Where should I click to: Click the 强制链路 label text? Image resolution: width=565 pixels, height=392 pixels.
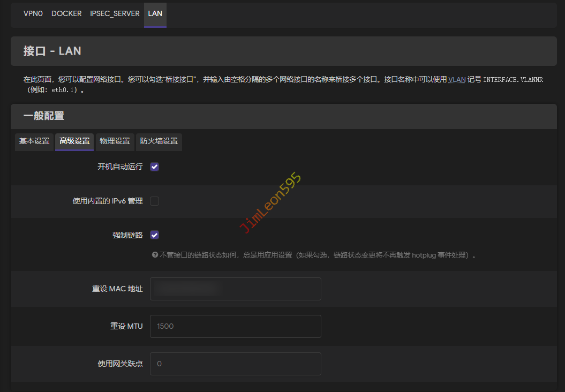pos(127,235)
